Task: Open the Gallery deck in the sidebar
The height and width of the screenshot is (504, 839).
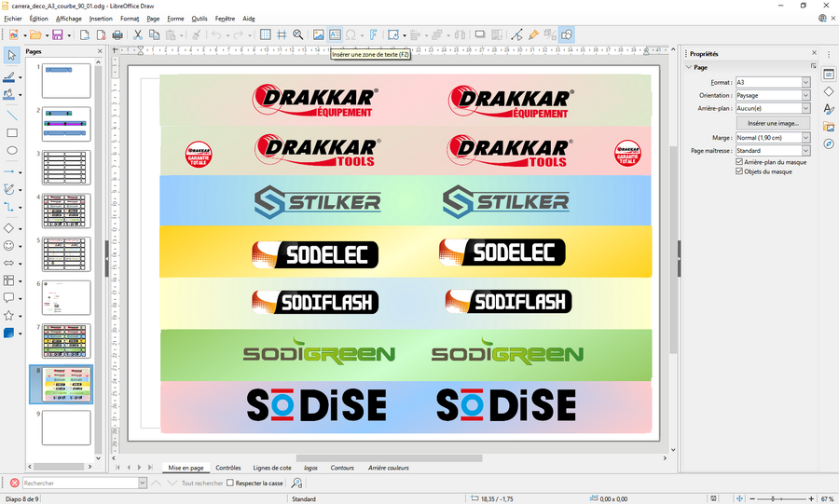Action: click(x=829, y=127)
